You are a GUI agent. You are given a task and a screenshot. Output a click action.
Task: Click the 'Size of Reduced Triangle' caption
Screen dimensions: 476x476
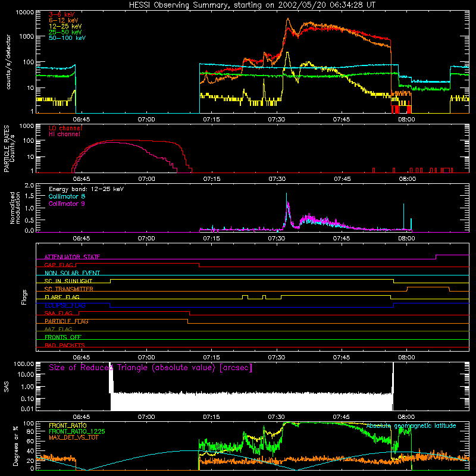[x=151, y=368]
